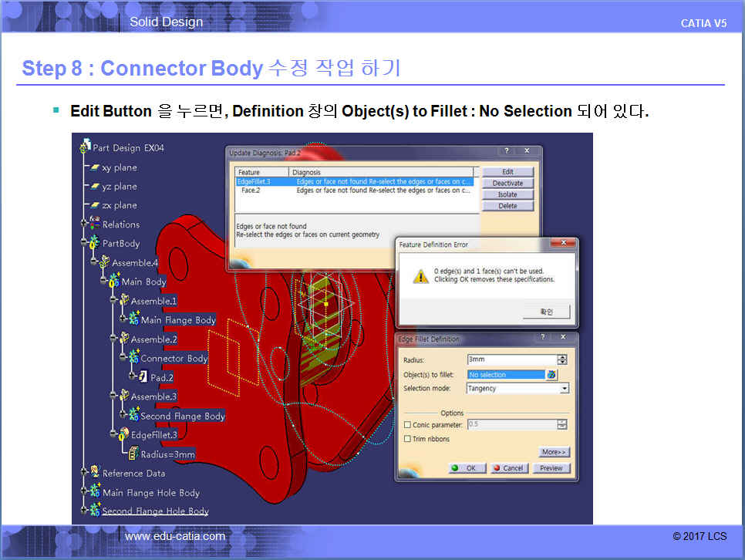Click the More>> button
Screen dimensions: 745x560
(x=554, y=452)
